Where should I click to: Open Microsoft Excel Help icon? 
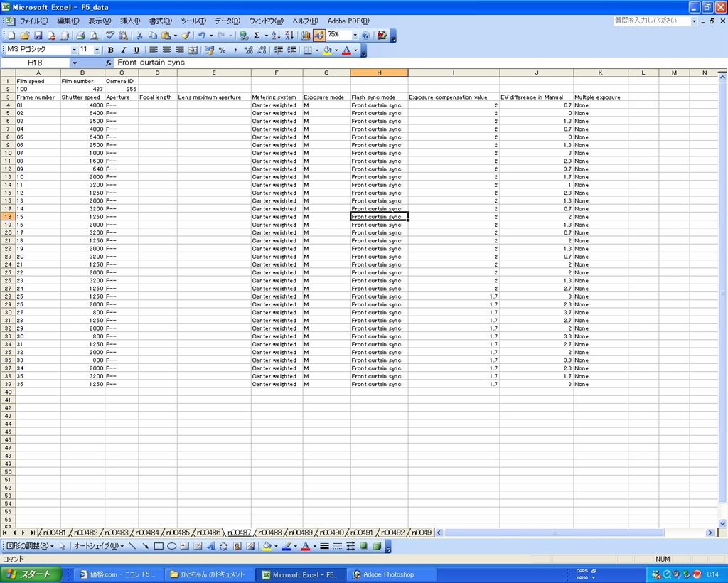[366, 36]
